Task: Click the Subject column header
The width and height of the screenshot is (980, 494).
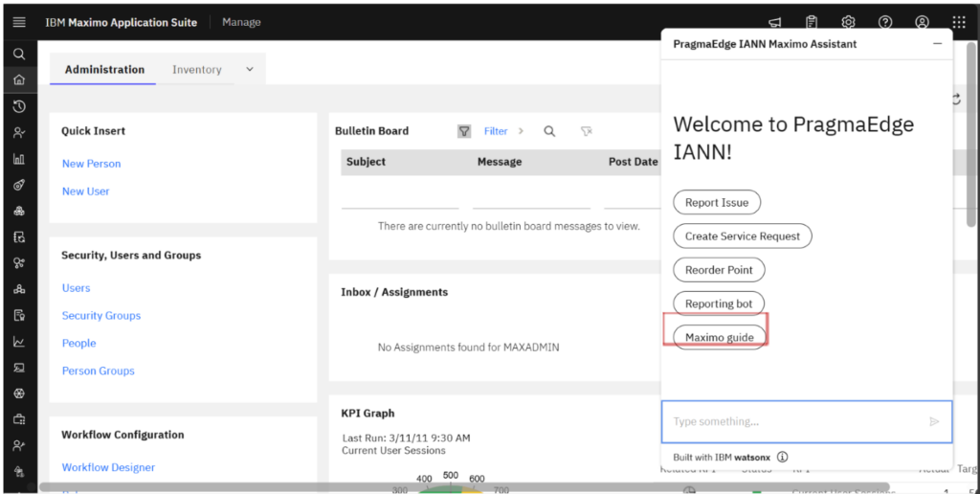Action: [x=367, y=162]
